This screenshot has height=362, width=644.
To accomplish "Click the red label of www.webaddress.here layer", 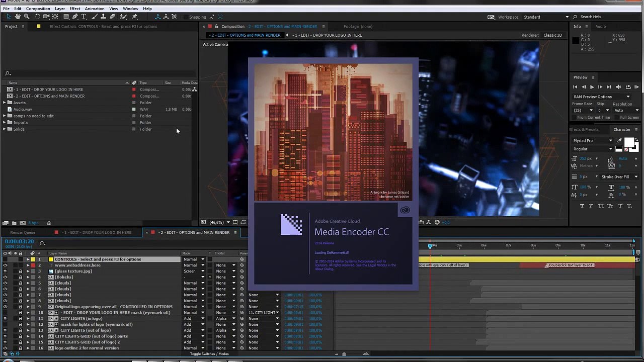I will pos(33,265).
